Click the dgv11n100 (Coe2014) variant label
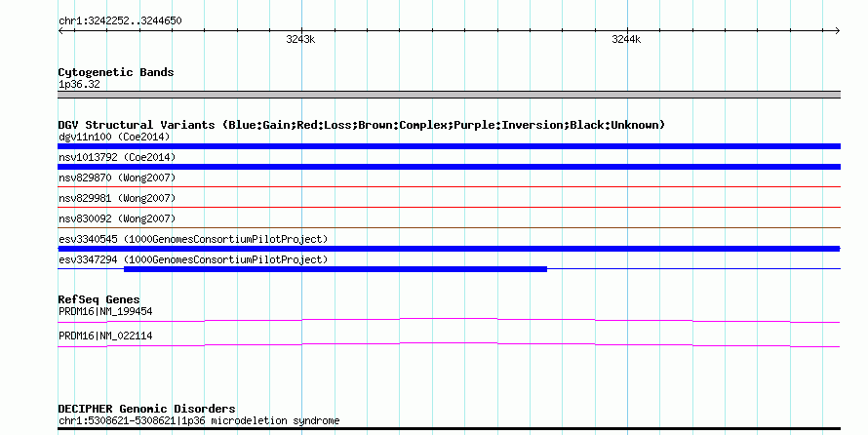Screen dimensions: 868x435 pyautogui.click(x=114, y=137)
